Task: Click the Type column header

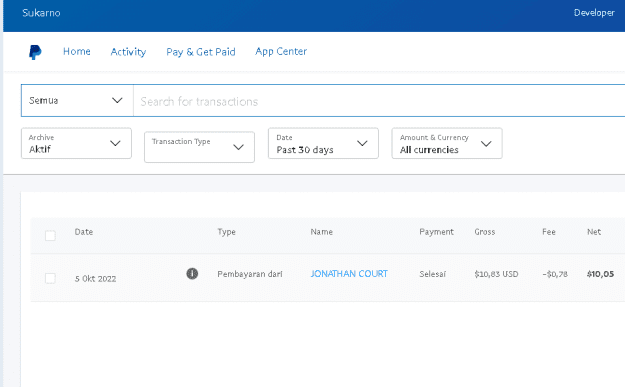Action: pyautogui.click(x=226, y=232)
